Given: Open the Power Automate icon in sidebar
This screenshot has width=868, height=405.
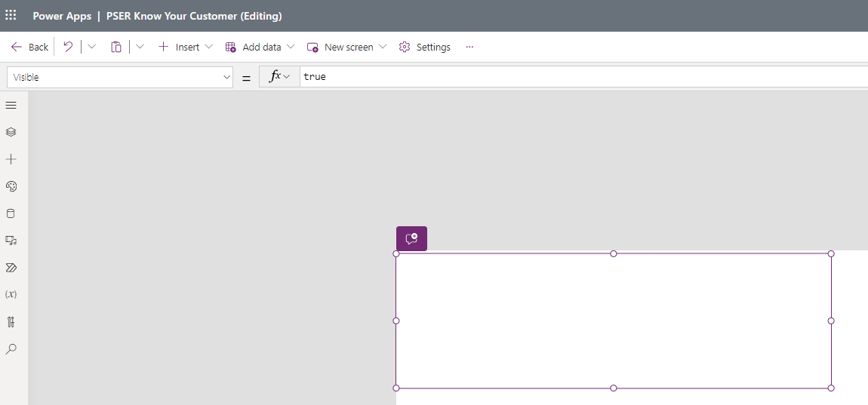Looking at the screenshot, I should point(11,268).
